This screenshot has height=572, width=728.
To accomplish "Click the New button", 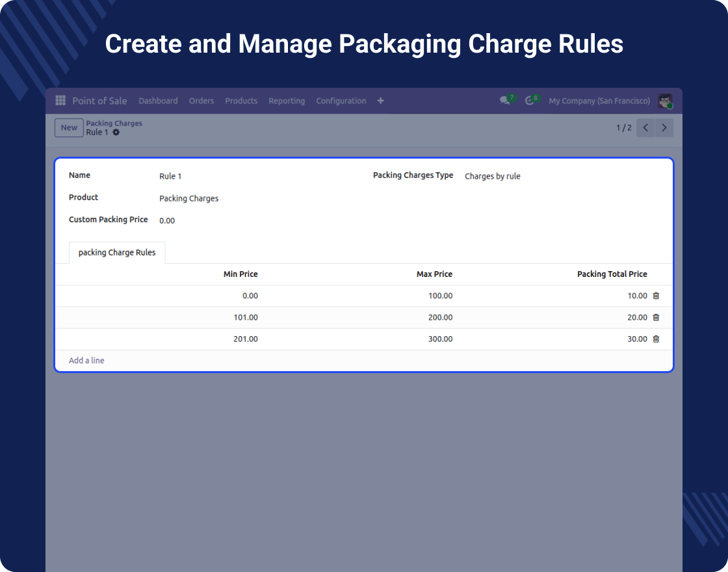I will pyautogui.click(x=69, y=128).
